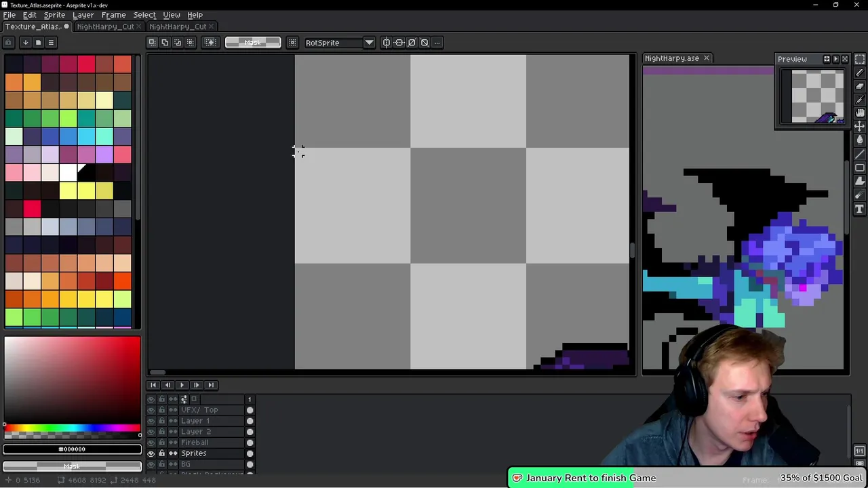868x488 pixels.
Task: Click the foreground color #000000 field
Action: click(x=72, y=449)
